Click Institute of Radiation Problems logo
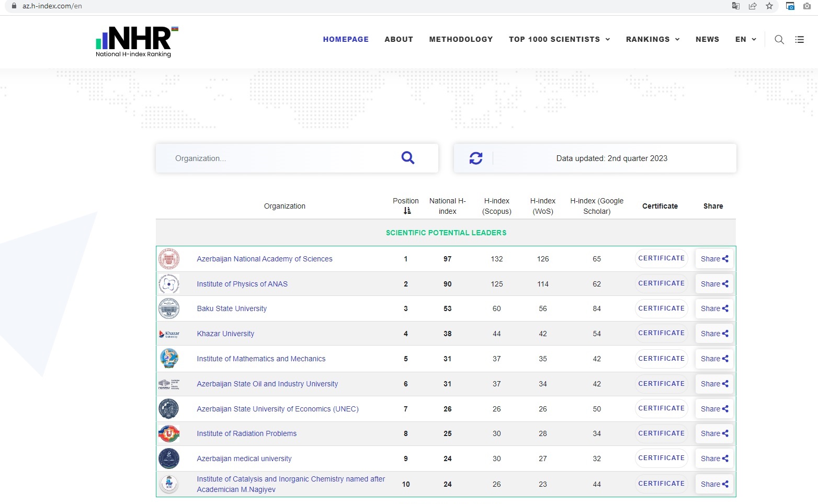818x504 pixels. (169, 433)
